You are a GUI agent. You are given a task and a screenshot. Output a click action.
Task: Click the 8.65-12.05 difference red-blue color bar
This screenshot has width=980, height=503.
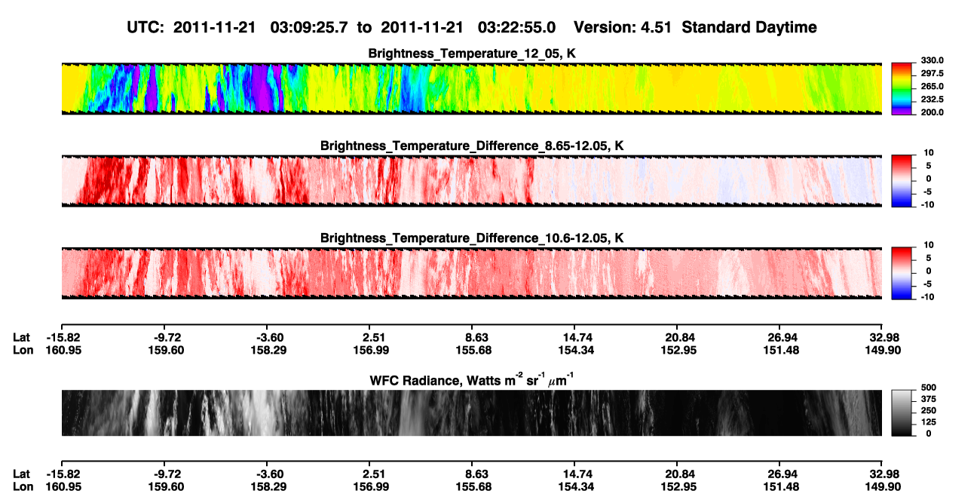tap(902, 180)
